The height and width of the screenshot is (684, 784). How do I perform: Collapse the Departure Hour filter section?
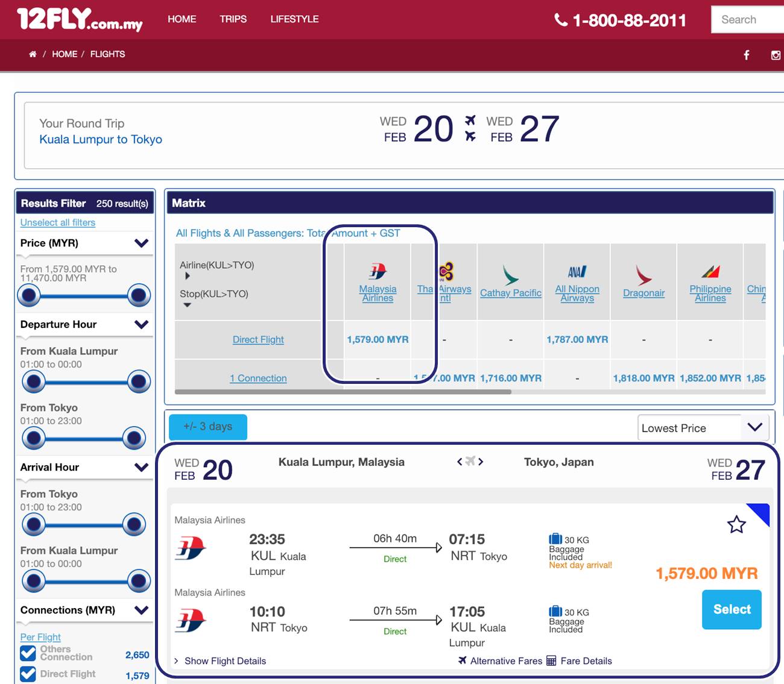coord(141,325)
